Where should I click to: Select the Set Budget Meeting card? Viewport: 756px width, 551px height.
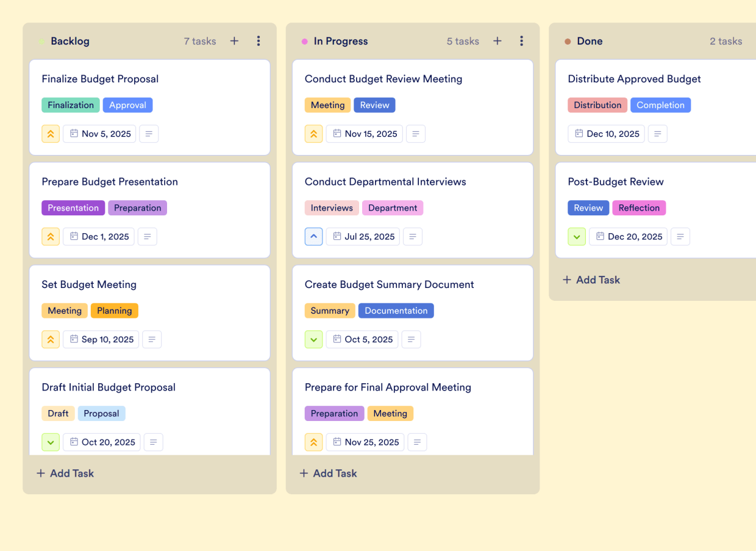(149, 284)
